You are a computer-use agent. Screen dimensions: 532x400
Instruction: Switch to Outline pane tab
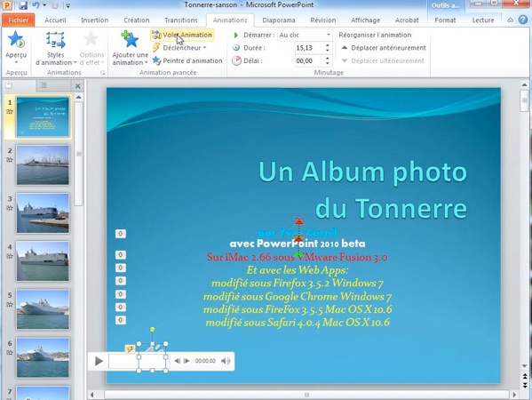(44, 85)
